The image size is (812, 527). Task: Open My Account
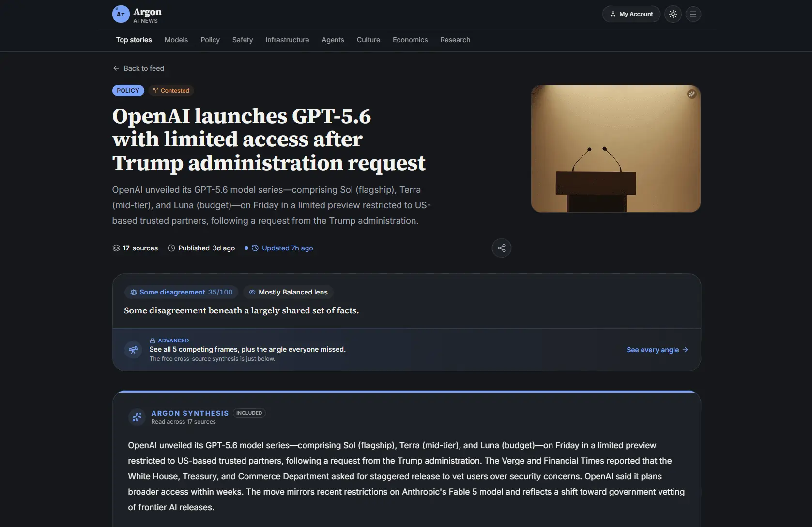pos(631,14)
